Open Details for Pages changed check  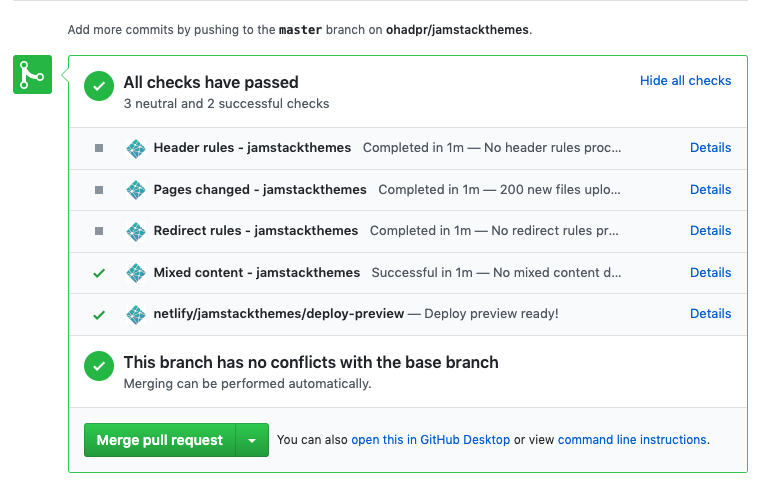pyautogui.click(x=710, y=190)
